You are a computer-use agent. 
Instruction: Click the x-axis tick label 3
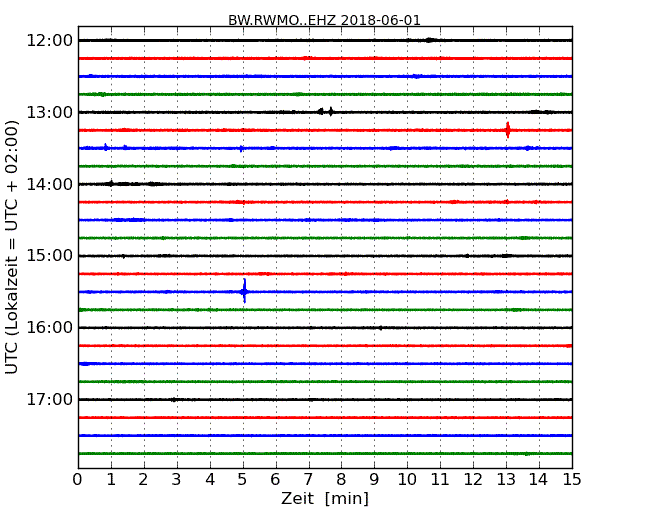(177, 479)
